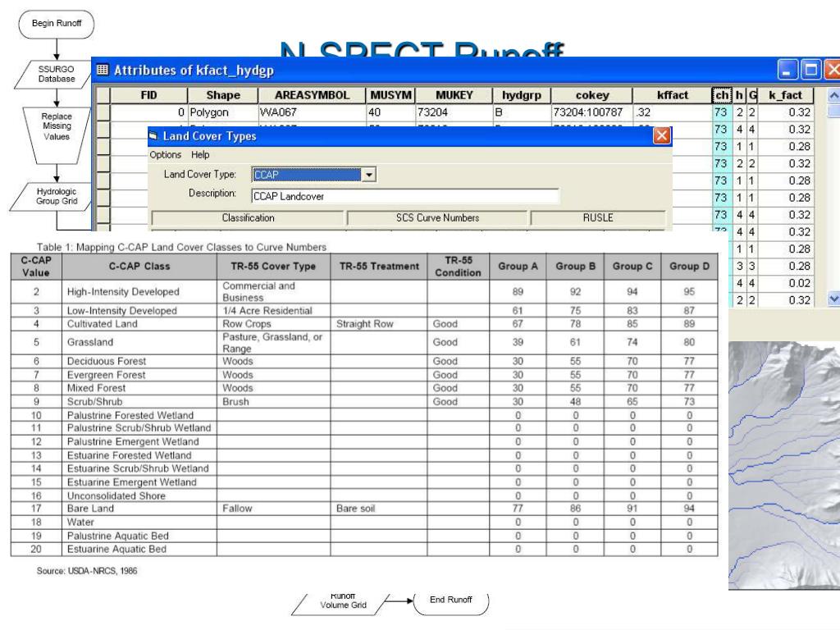Click the MUKEY column header
Image resolution: width=840 pixels, height=630 pixels.
[454, 95]
